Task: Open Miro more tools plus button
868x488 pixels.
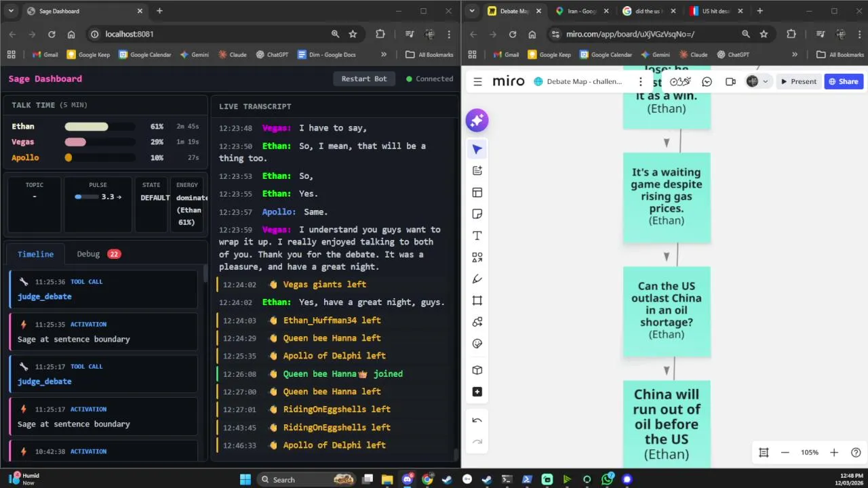Action: (477, 392)
